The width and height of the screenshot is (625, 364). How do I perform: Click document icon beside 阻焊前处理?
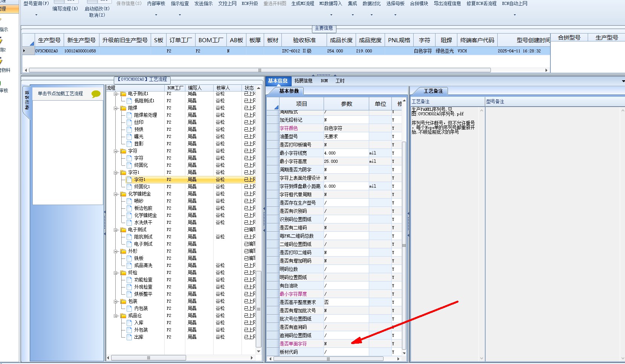coord(129,115)
